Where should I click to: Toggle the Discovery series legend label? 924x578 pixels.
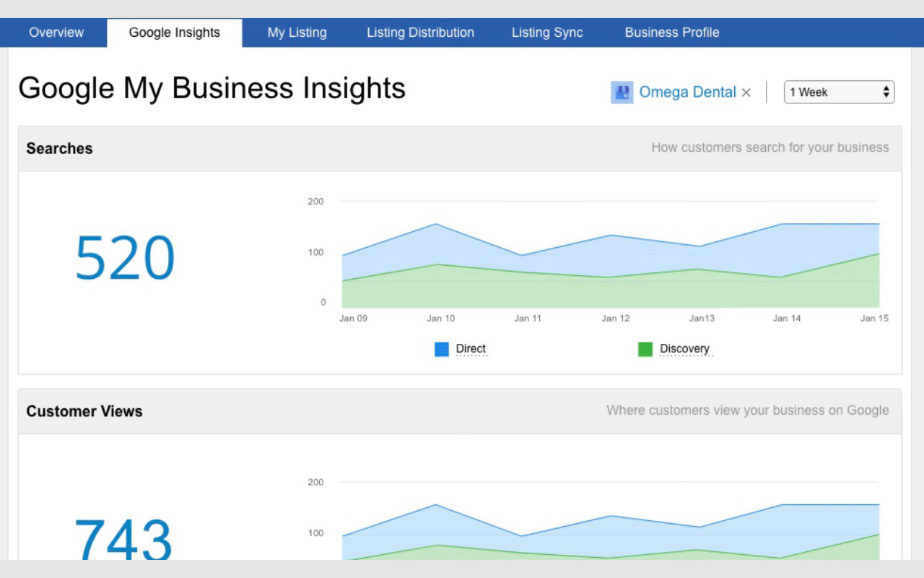click(684, 348)
